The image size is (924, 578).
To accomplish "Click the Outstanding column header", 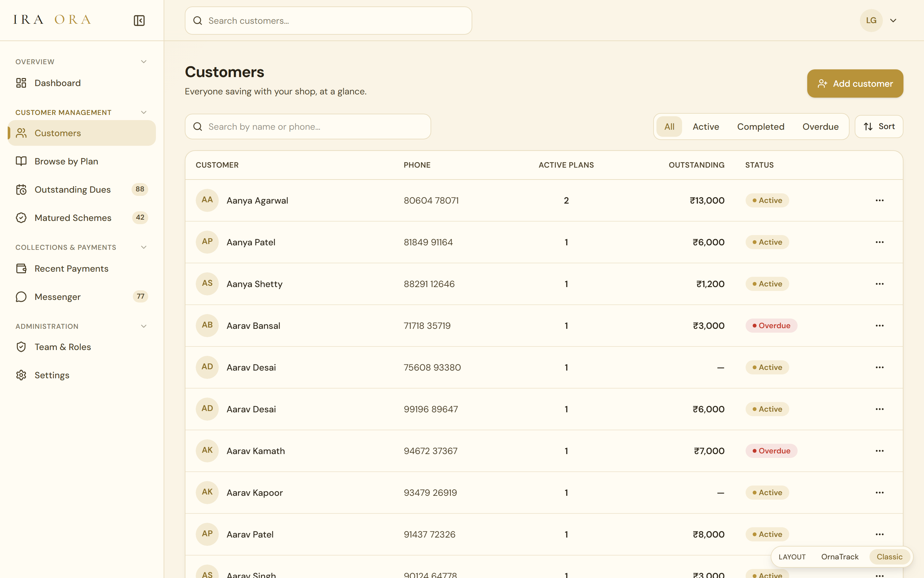I will click(x=697, y=165).
